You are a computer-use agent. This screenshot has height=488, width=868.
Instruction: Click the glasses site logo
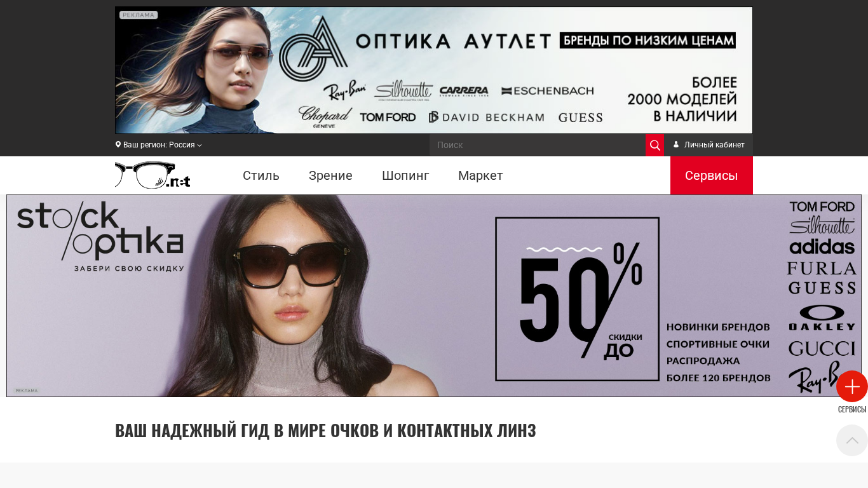coord(153,175)
